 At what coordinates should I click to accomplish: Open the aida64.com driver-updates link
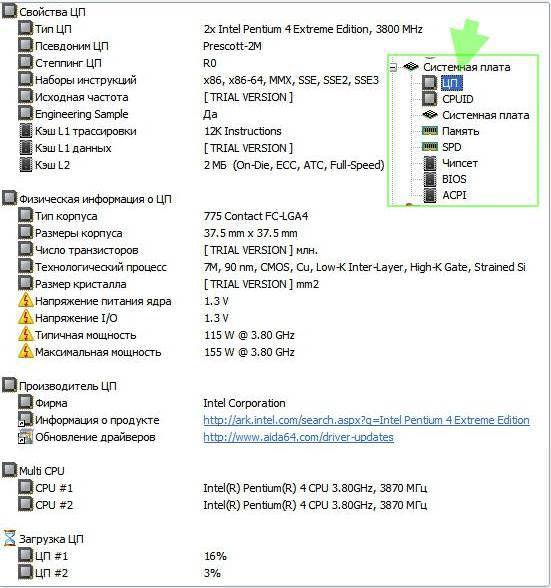click(x=299, y=437)
